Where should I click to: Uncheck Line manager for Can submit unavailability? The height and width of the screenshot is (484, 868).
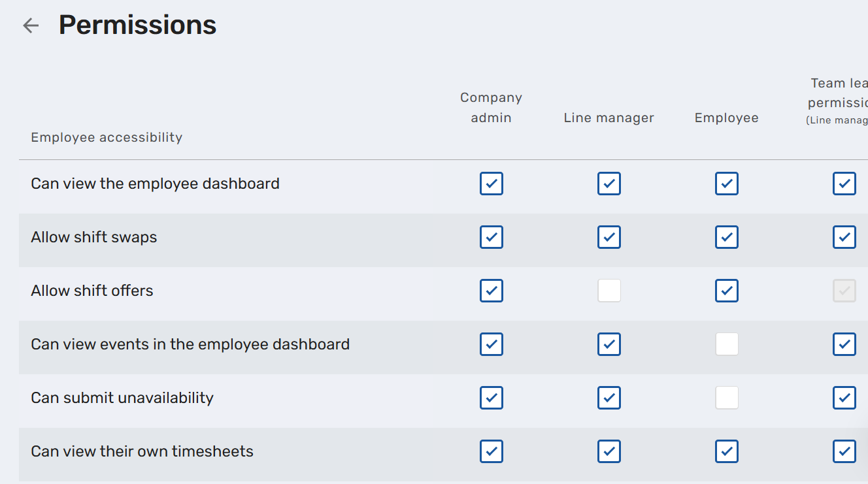click(x=609, y=398)
